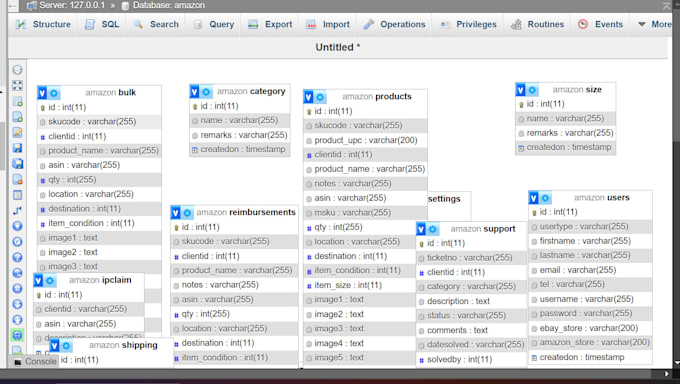Click the Small/Big All icon
Viewport: 680px width, 384px height.
pos(17,304)
